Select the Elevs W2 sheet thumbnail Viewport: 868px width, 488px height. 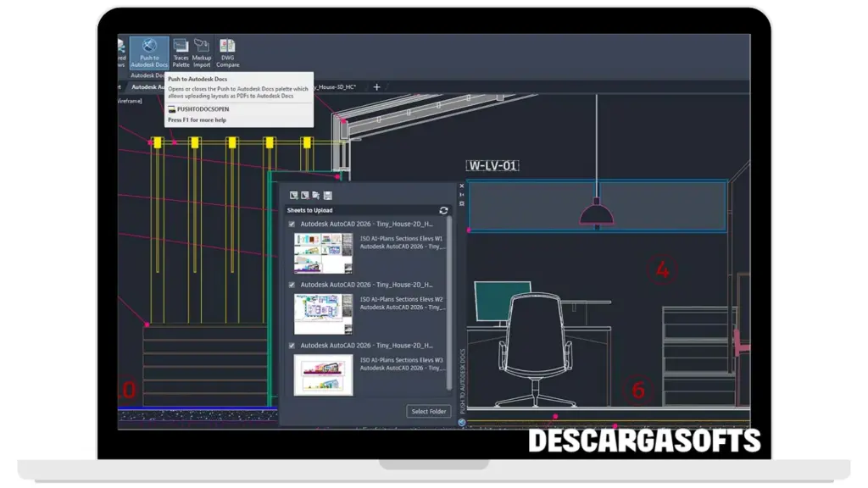323,313
